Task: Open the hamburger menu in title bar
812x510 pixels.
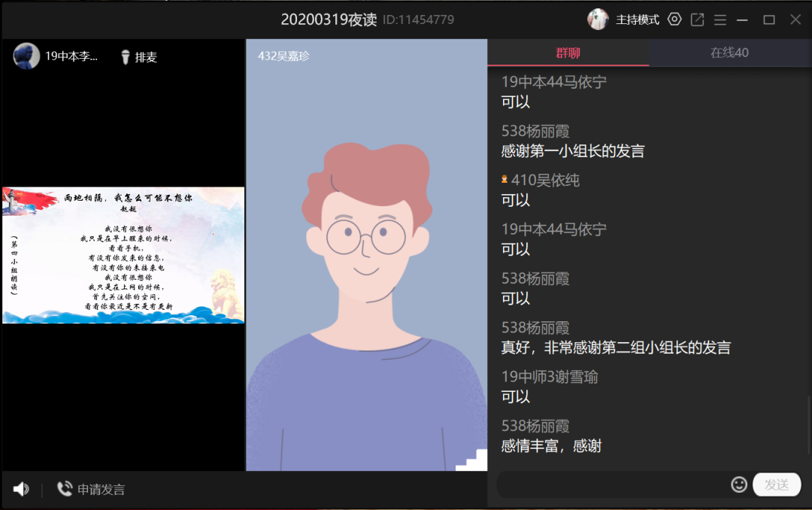Action: (x=720, y=20)
